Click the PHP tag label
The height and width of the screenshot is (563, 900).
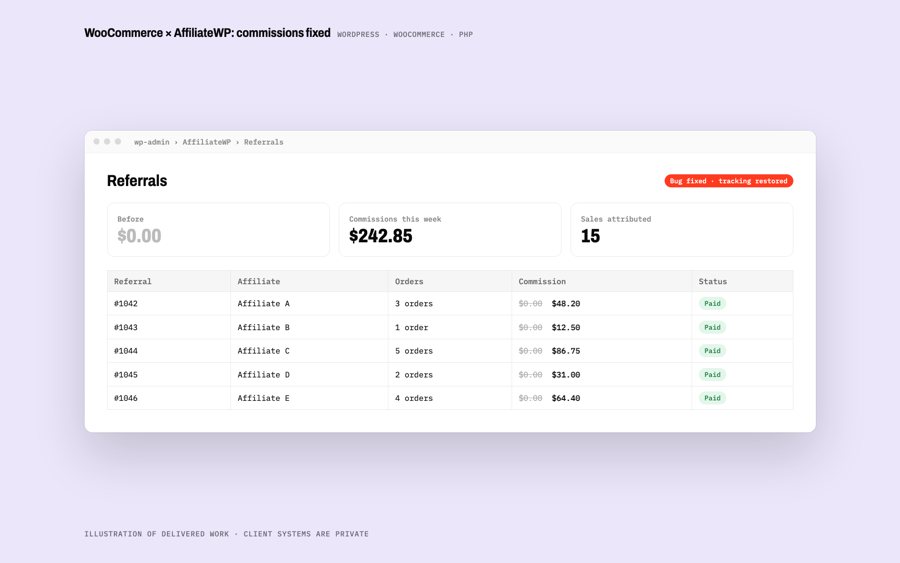[465, 34]
